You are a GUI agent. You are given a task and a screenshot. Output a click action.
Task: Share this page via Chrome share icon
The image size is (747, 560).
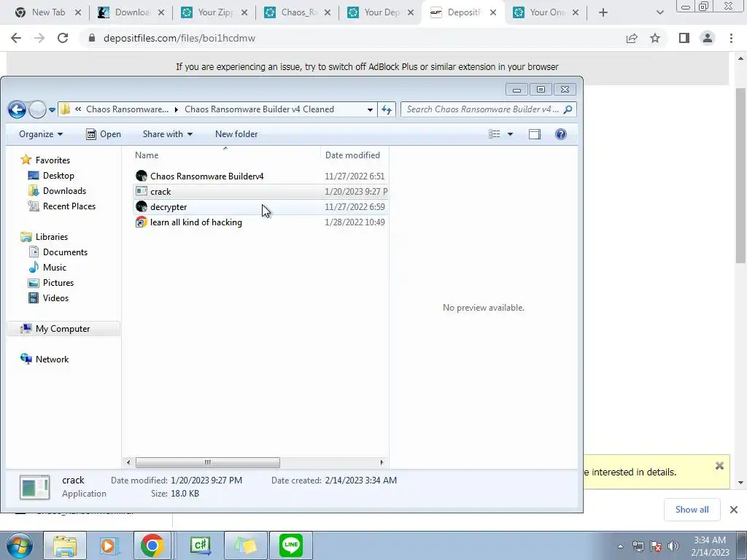632,38
